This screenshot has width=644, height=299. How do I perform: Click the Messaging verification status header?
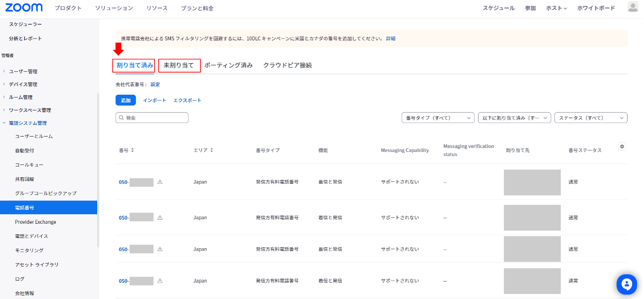coord(469,150)
